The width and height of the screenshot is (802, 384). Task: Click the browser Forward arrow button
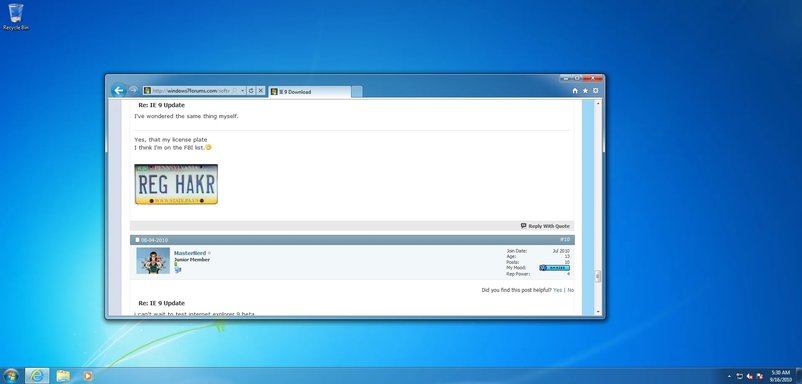point(133,91)
